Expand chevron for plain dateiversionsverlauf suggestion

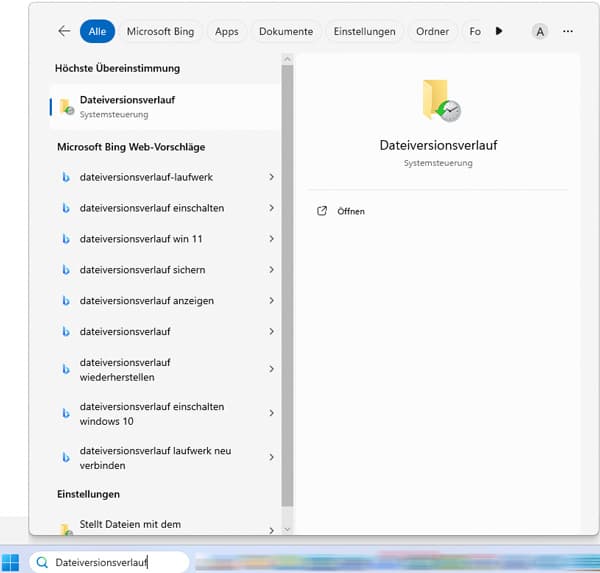pyautogui.click(x=271, y=331)
